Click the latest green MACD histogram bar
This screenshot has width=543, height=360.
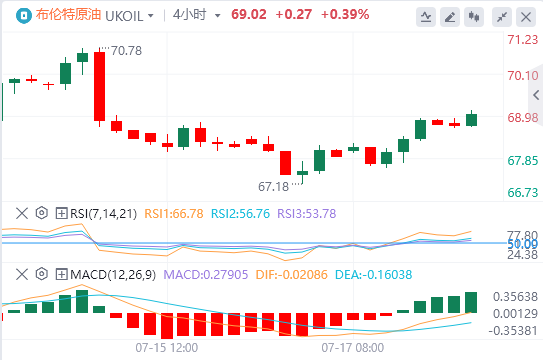(471, 302)
